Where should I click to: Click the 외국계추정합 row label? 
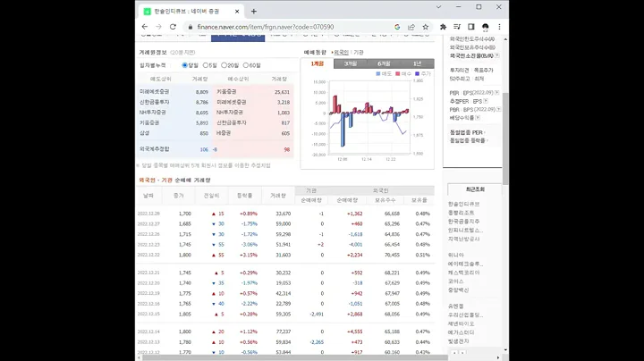[x=154, y=149]
